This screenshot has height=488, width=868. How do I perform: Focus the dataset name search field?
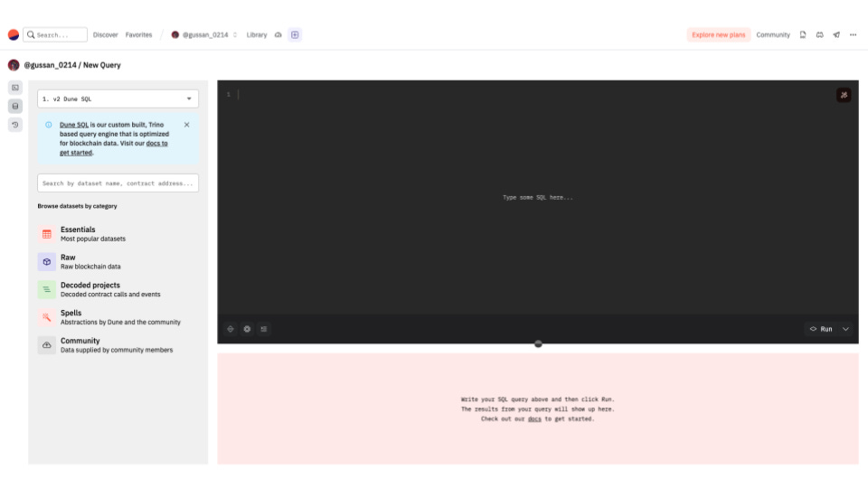click(x=118, y=183)
